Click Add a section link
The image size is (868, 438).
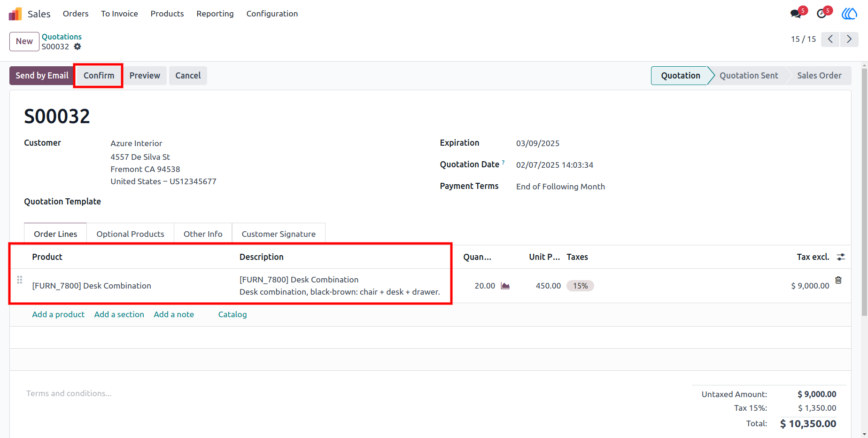[x=119, y=314]
